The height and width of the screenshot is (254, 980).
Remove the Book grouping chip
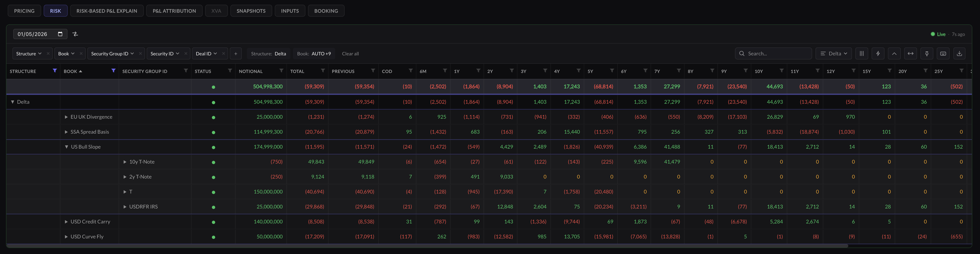(x=81, y=53)
